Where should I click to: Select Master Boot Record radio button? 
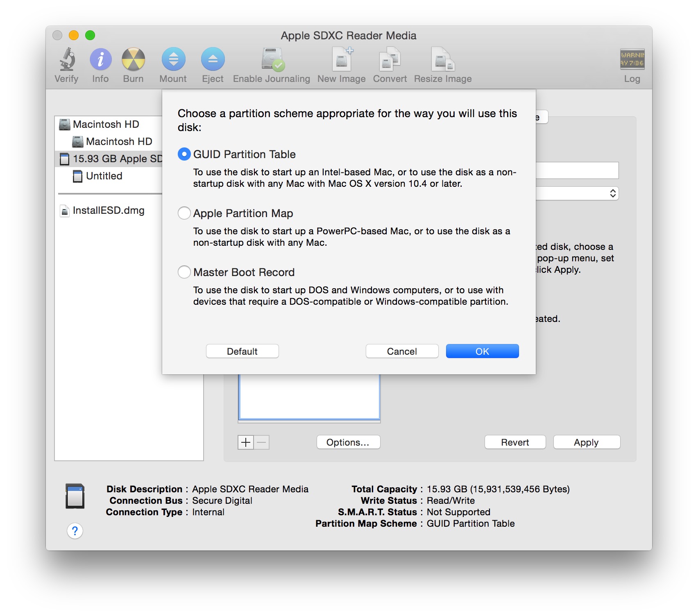[184, 272]
